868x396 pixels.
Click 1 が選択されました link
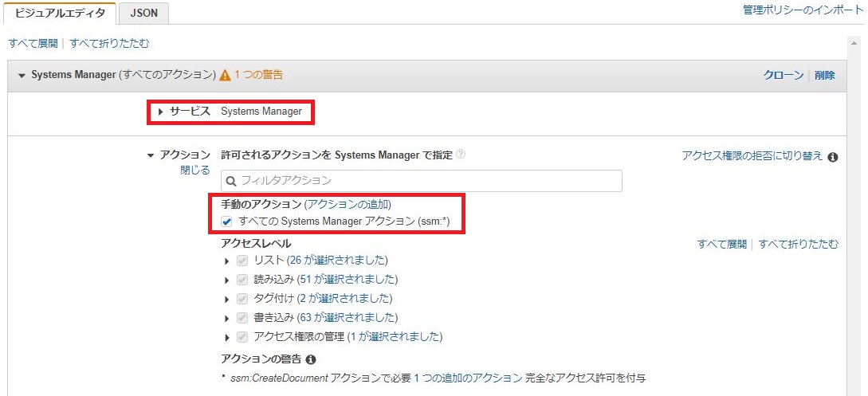click(x=395, y=336)
